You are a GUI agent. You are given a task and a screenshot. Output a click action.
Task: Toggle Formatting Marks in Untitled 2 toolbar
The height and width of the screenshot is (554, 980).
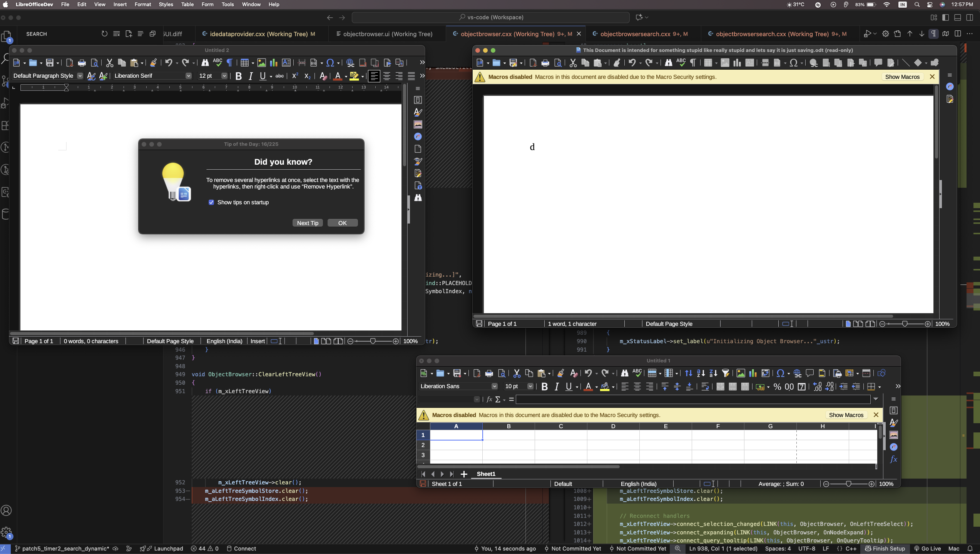click(x=230, y=63)
